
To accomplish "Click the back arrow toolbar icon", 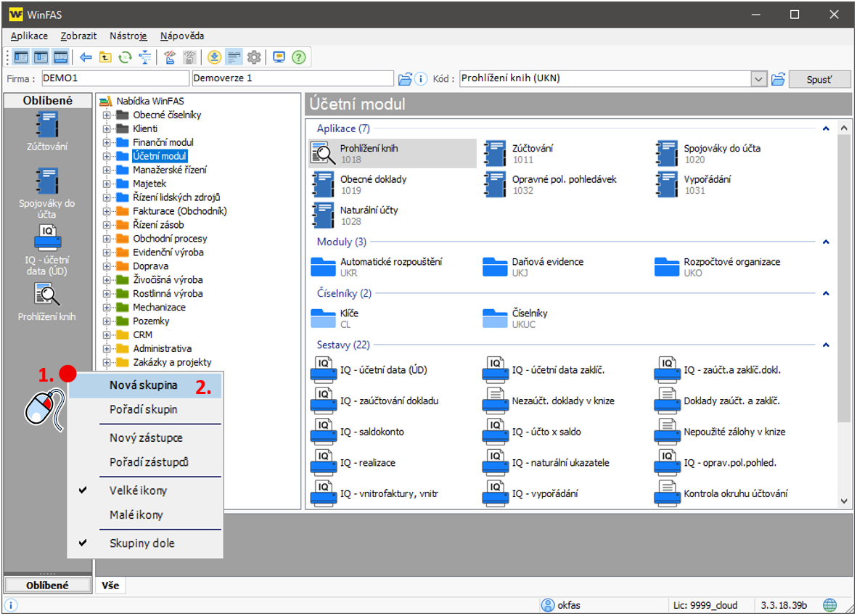I will pyautogui.click(x=86, y=57).
